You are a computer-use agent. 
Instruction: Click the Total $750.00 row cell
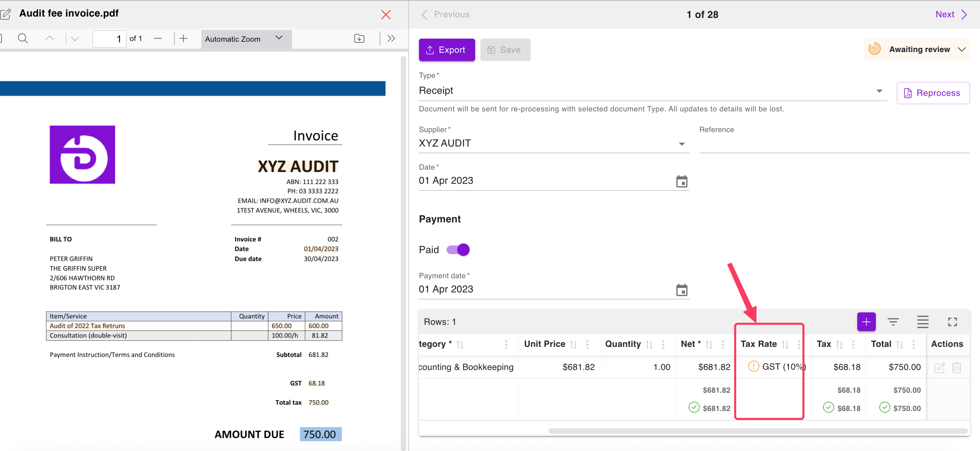[x=896, y=367]
